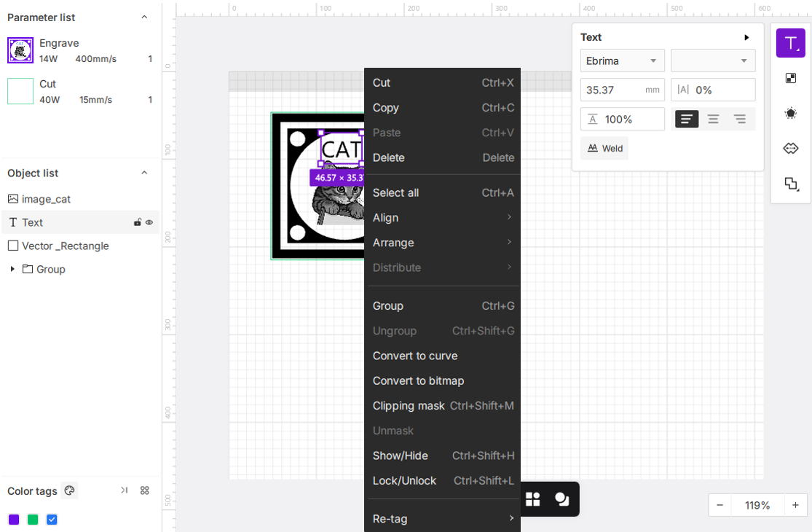The width and height of the screenshot is (812, 532).
Task: Click the four-squares array icon in bottom bar
Action: pyautogui.click(x=533, y=499)
